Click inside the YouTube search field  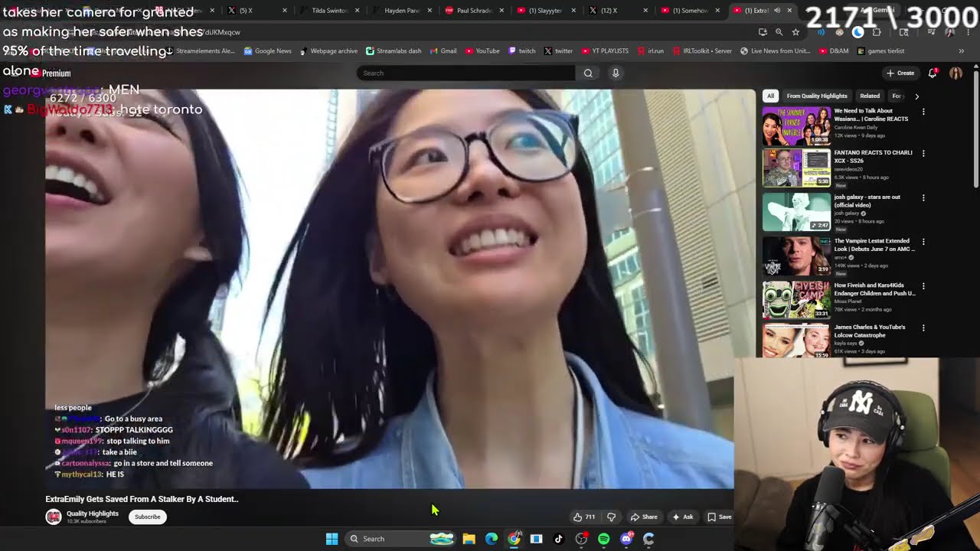click(465, 73)
